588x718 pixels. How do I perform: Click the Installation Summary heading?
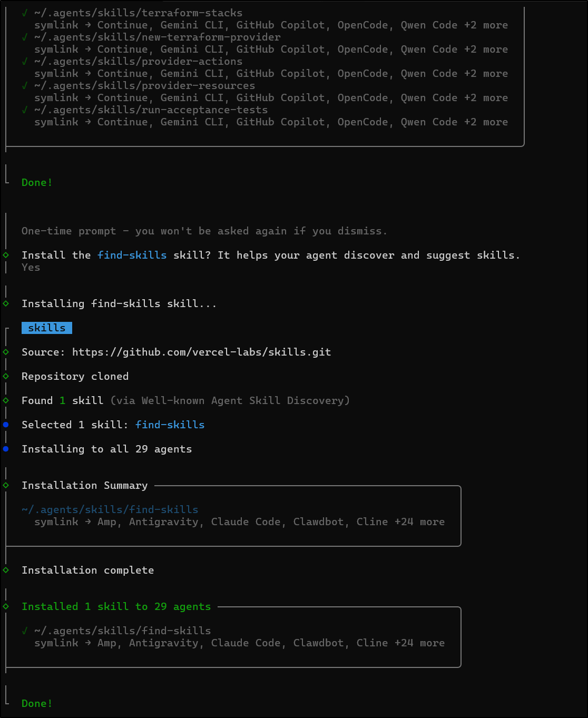(84, 485)
